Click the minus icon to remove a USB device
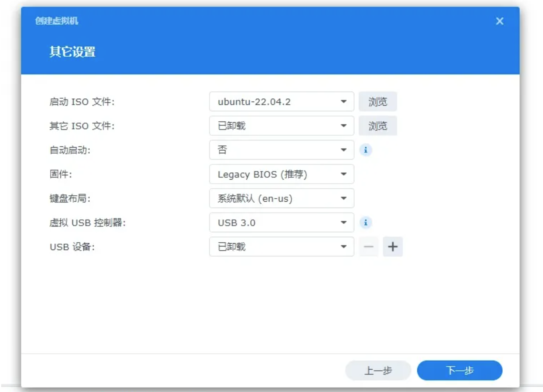 368,246
